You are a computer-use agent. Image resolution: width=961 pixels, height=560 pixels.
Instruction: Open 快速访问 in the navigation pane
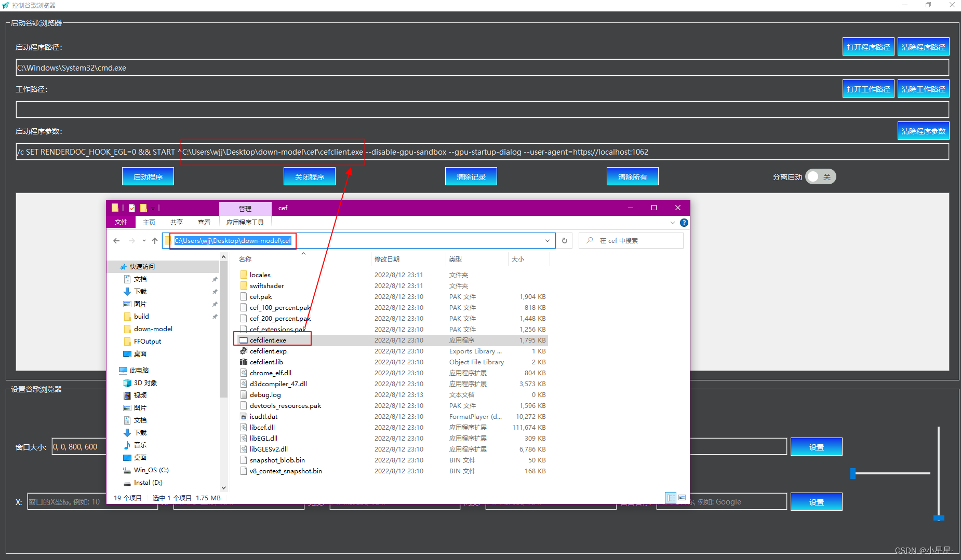pyautogui.click(x=142, y=266)
